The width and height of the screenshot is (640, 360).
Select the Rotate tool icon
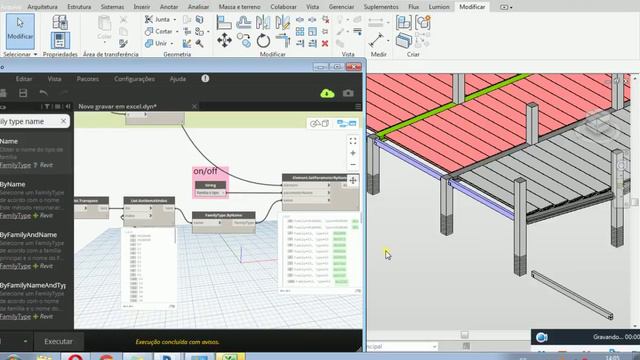(x=263, y=41)
